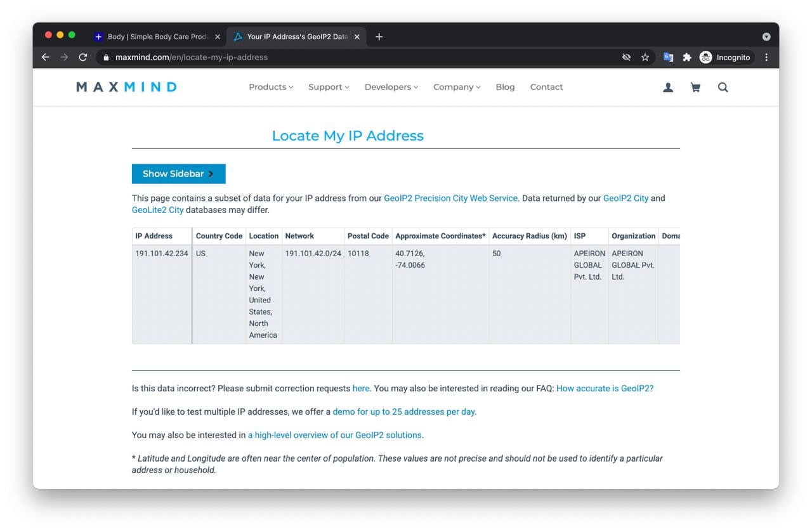Open the Blog menu item
Viewport: 812px width, 532px height.
[x=505, y=87]
